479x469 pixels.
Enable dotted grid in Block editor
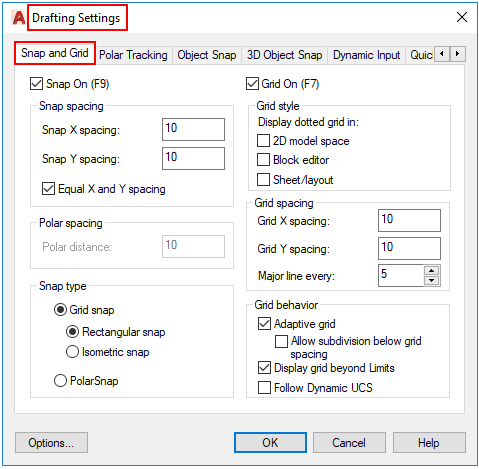coord(263,160)
